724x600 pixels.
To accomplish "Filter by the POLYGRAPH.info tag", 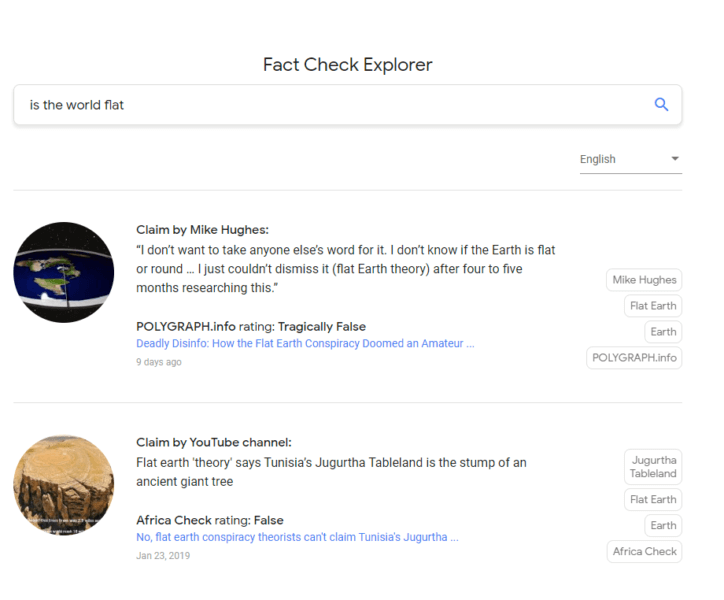I will pos(634,358).
